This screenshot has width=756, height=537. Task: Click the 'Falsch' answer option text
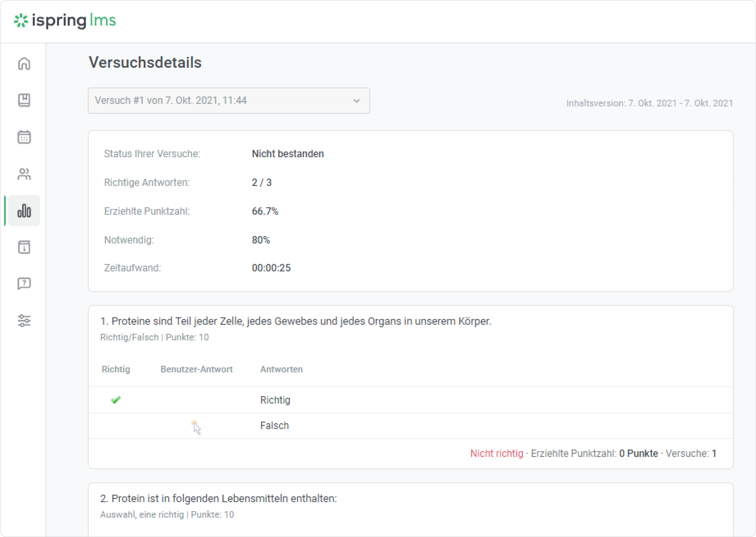[x=274, y=426]
